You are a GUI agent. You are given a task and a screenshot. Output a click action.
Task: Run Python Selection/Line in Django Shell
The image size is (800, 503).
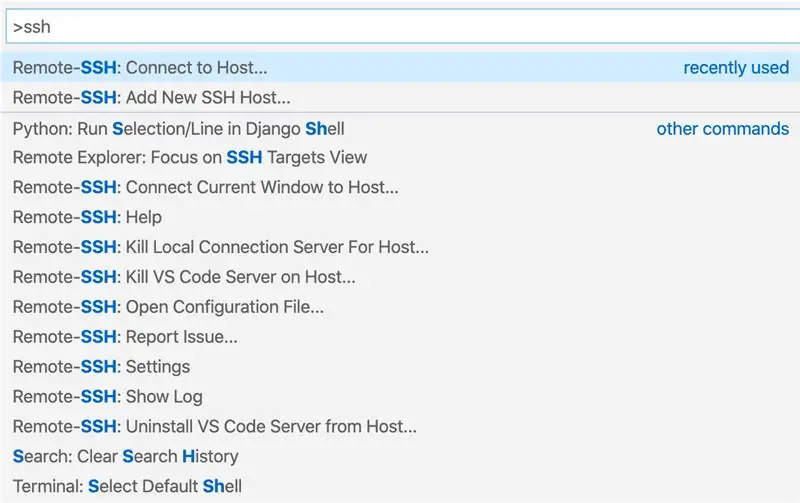[x=400, y=129]
